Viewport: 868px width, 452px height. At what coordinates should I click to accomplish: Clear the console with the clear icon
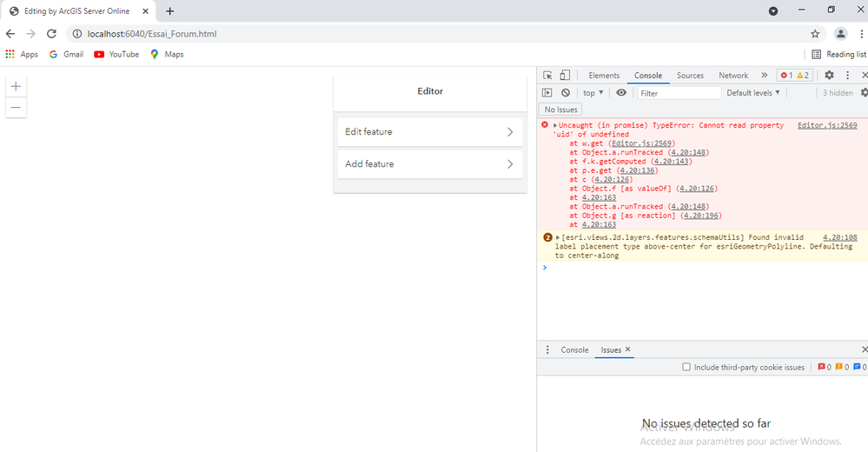point(566,93)
